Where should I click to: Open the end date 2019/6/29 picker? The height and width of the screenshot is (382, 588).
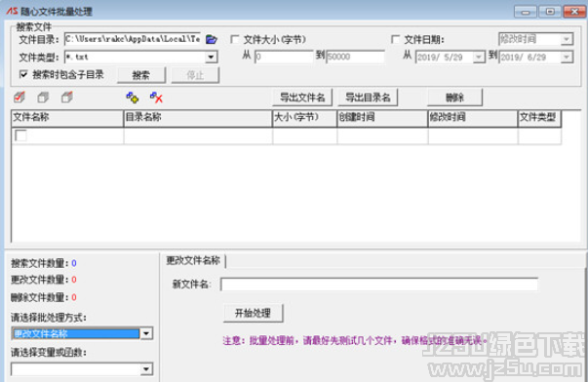point(567,57)
